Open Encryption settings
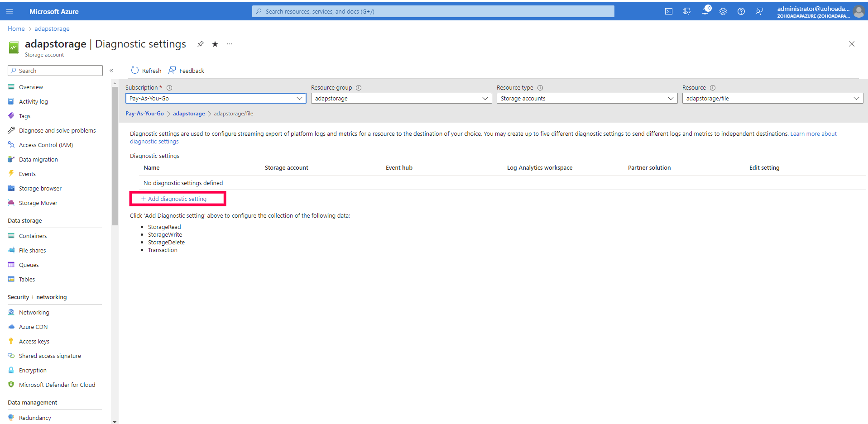868x424 pixels. click(x=32, y=370)
